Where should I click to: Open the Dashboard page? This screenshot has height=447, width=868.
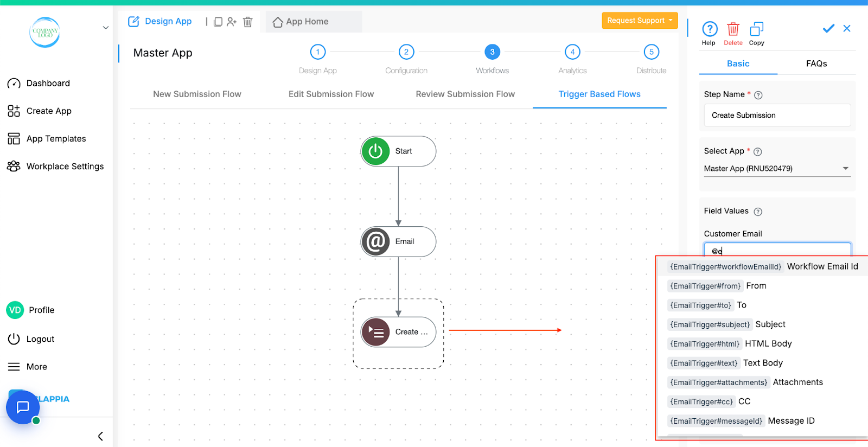click(x=39, y=83)
